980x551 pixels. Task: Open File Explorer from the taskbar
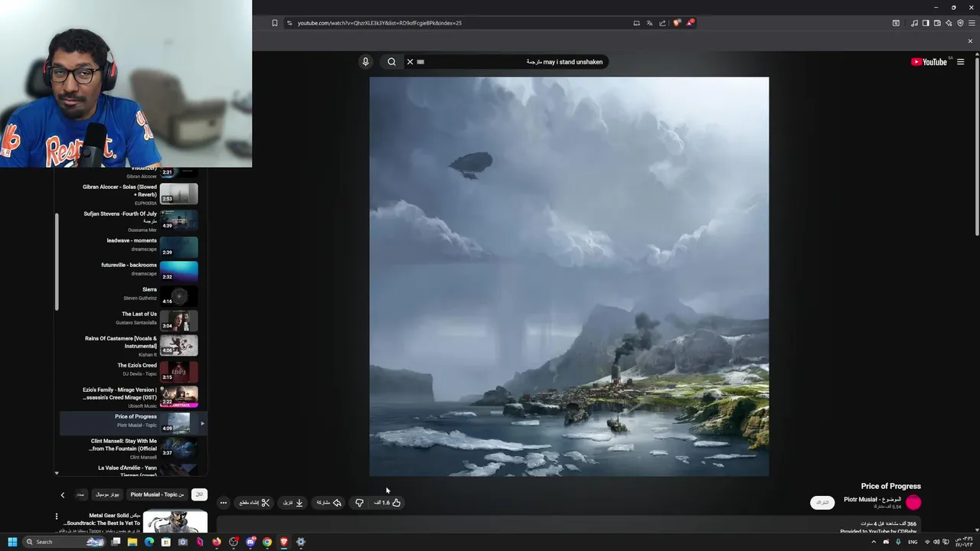(x=132, y=542)
